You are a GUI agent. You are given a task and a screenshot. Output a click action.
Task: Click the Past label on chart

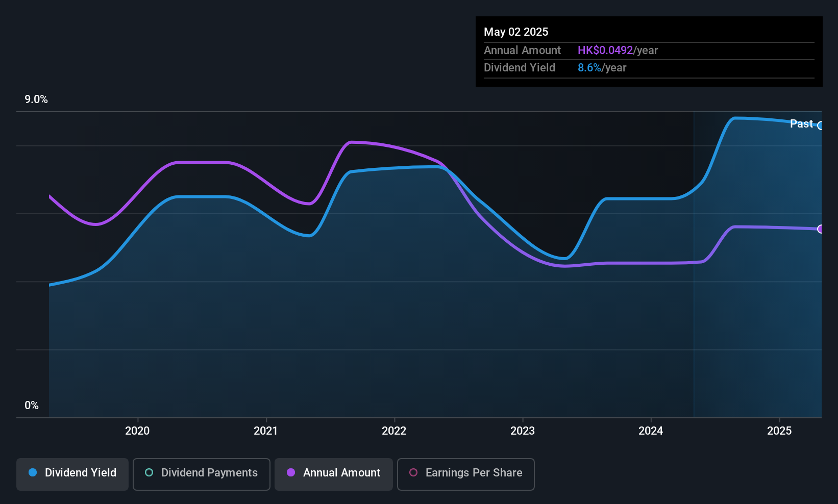(x=801, y=123)
